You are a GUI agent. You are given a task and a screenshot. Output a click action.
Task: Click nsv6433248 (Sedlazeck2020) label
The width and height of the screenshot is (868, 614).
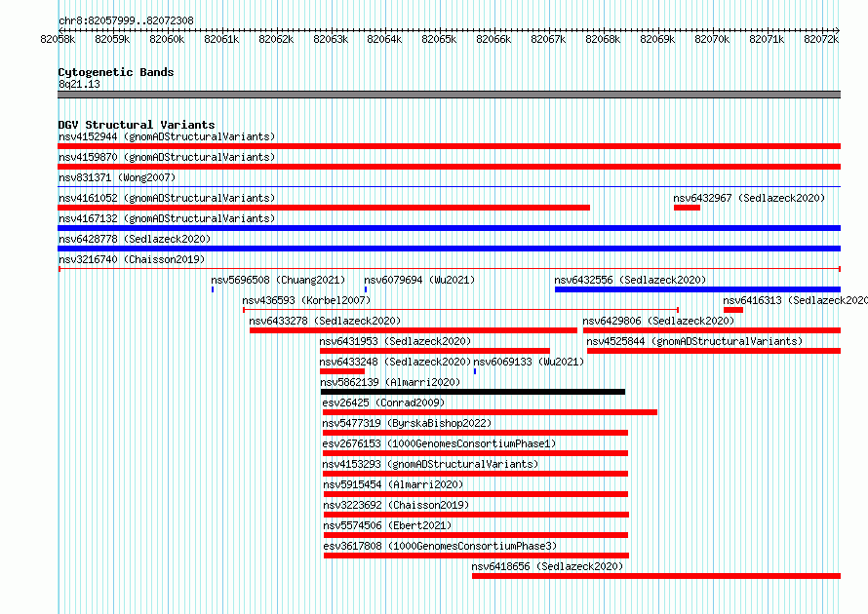(395, 362)
